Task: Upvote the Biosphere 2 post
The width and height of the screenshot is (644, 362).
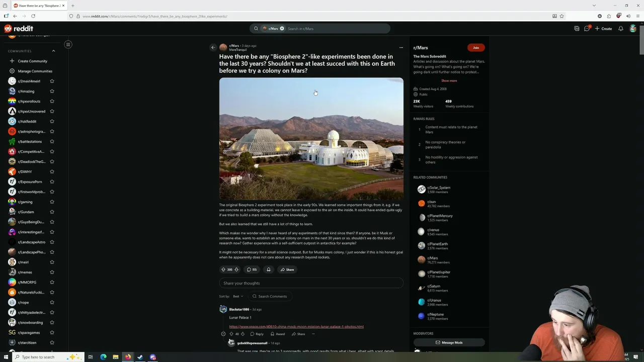Action: tap(223, 269)
